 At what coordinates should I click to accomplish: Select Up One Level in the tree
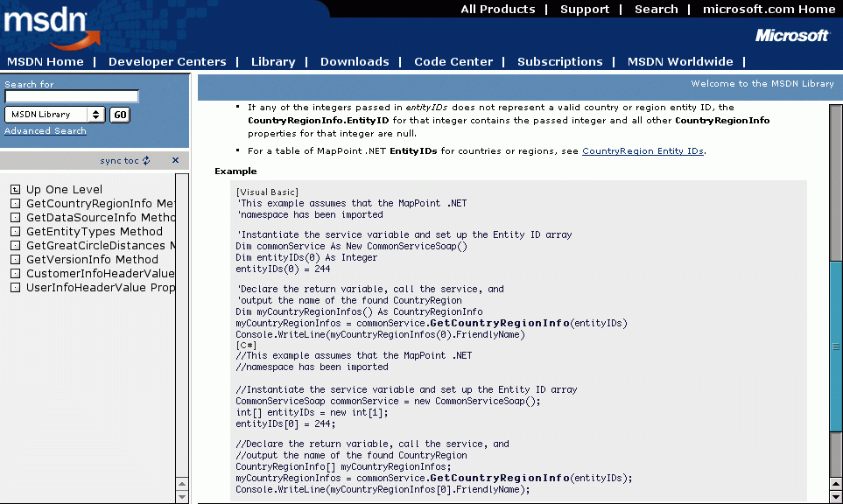[64, 189]
